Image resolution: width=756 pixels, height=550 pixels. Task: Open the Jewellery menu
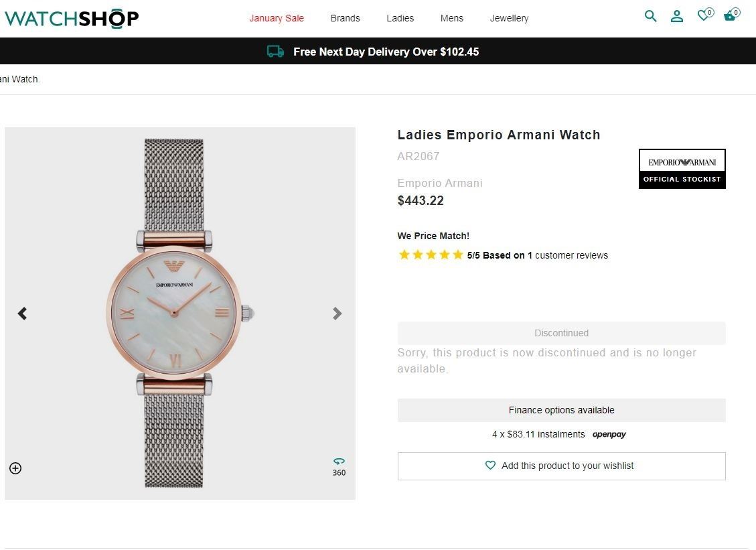click(509, 18)
